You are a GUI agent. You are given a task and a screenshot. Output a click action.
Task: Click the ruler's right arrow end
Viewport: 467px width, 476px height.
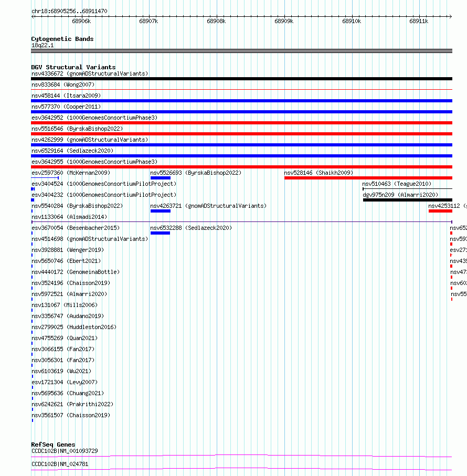coord(451,16)
